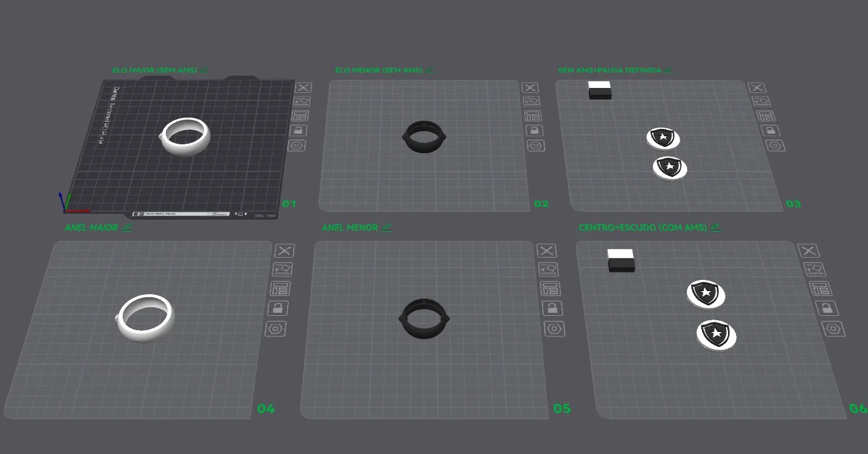Arrange objects on plate 05
This screenshot has width=868, height=454.
click(550, 289)
